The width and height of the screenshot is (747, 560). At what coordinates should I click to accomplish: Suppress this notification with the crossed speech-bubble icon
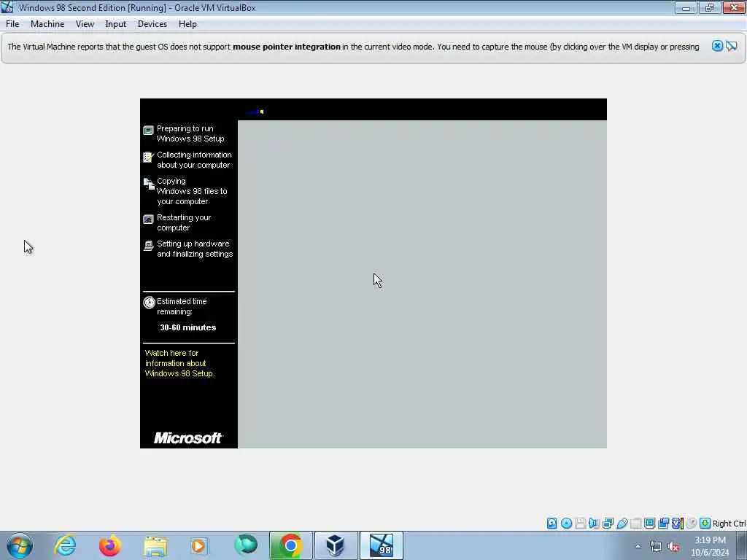point(732,46)
